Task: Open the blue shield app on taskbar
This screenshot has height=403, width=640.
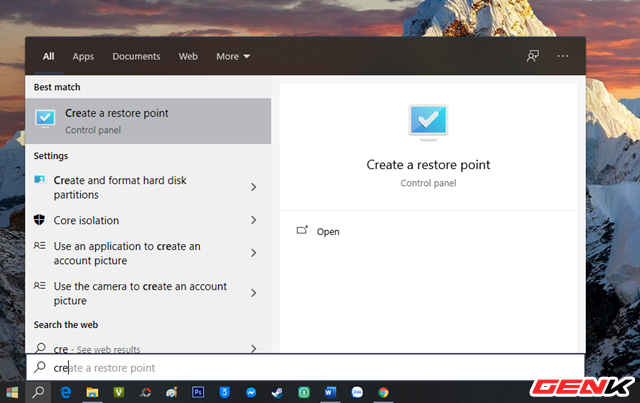Action: click(224, 392)
